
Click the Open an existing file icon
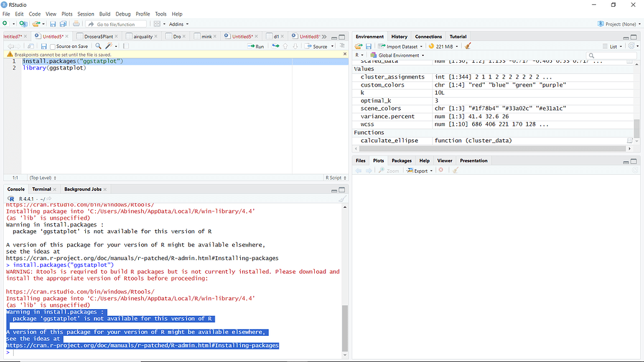coord(35,24)
